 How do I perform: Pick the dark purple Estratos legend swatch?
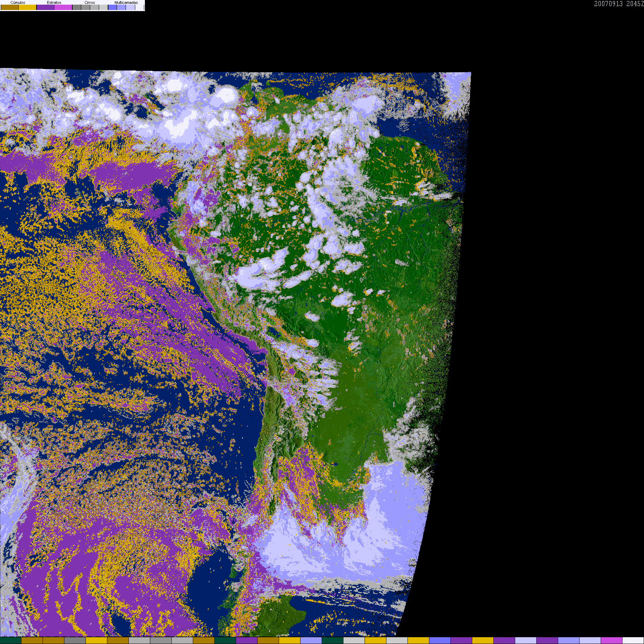[45, 8]
